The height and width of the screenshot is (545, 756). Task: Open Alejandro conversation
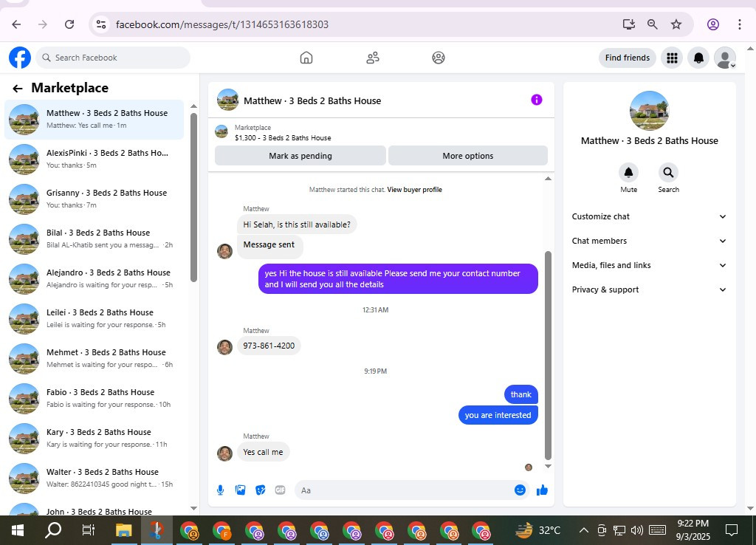[94, 278]
